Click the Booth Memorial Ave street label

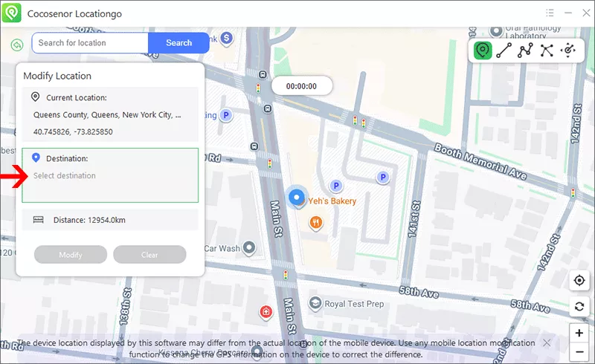480,161
